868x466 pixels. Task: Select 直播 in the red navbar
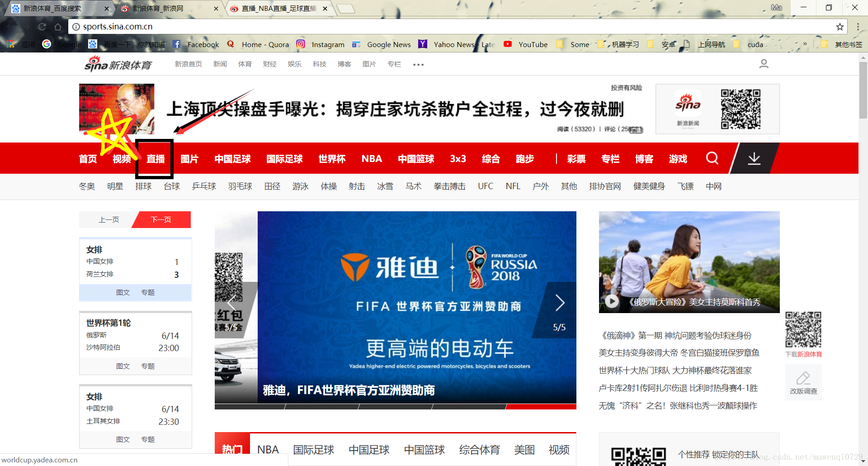[x=156, y=159]
